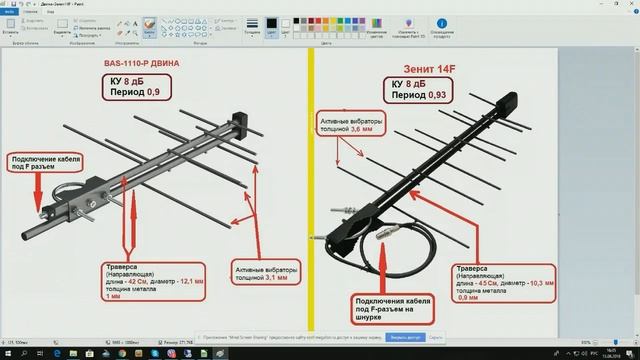This screenshot has height=360, width=640.
Task: Select the Fill with color bucket tool
Action: point(127,24)
